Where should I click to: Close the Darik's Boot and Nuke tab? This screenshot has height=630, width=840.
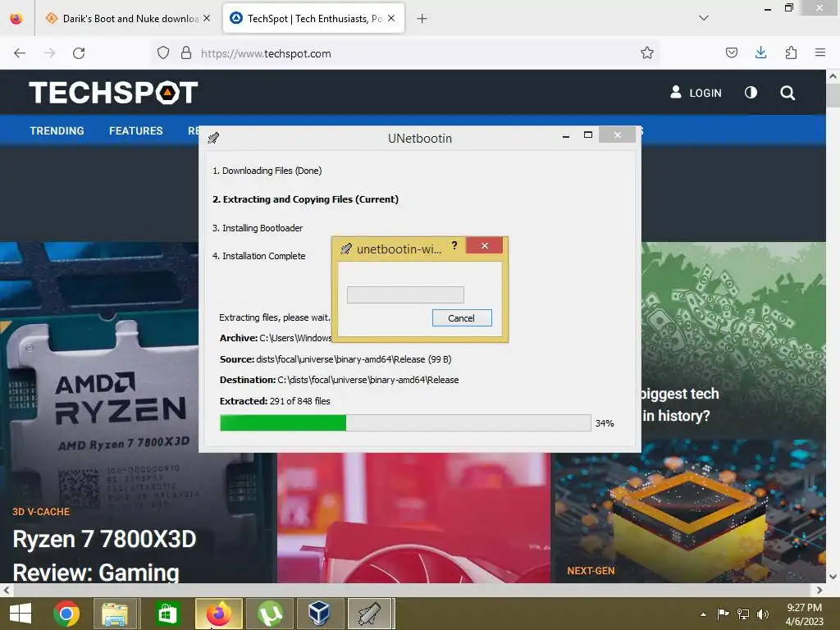(207, 19)
